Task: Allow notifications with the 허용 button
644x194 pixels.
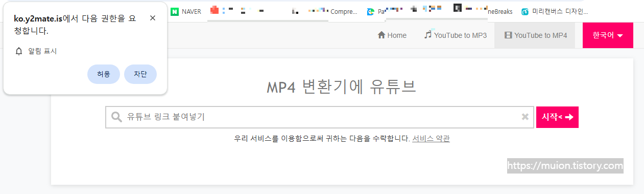Action: pos(104,74)
